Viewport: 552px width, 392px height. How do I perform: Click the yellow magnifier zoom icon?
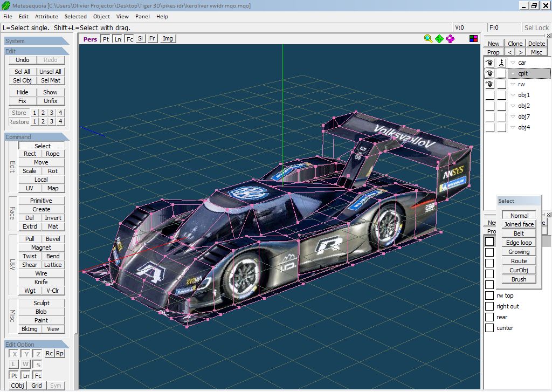428,39
